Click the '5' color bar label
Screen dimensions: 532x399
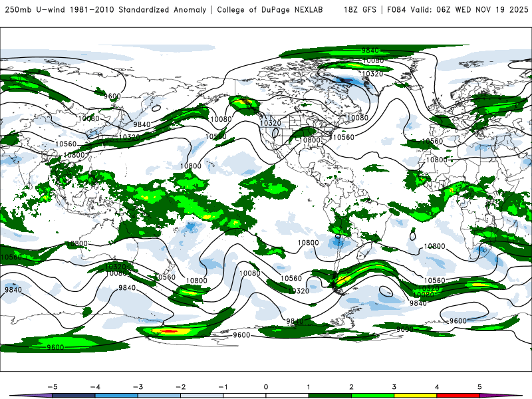pyautogui.click(x=479, y=387)
